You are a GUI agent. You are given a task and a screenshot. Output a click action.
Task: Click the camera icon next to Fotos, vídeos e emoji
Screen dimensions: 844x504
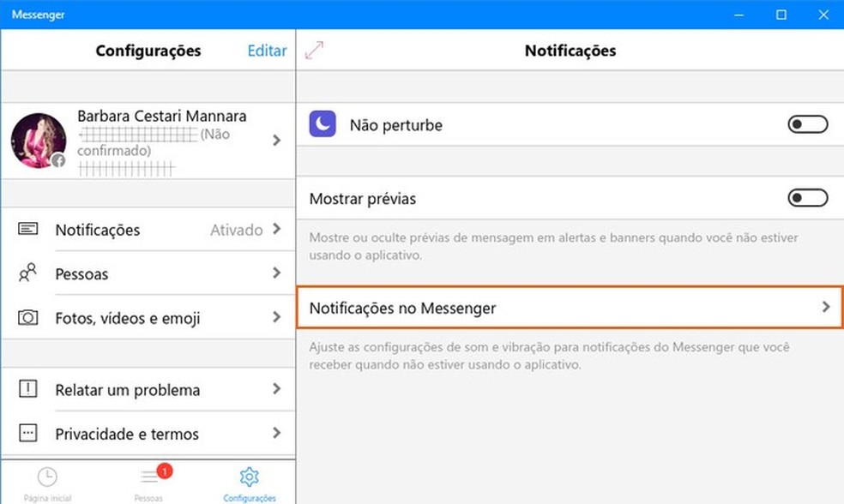tap(28, 317)
